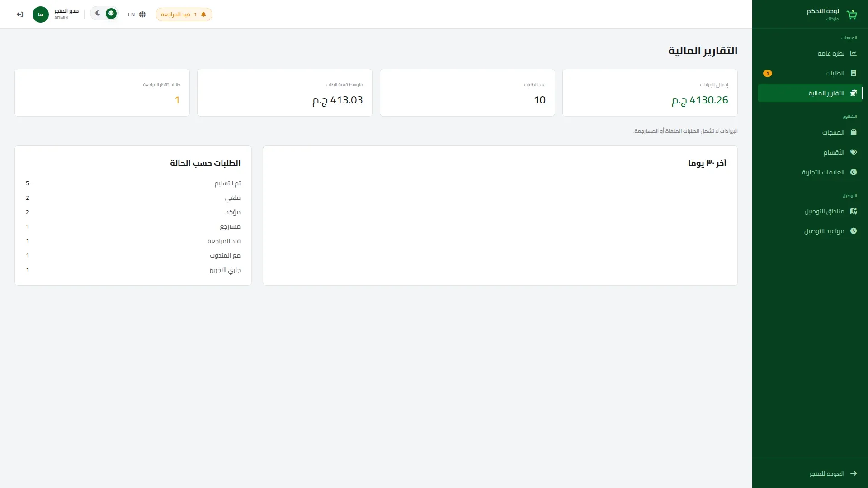Select light mode sun toggle

pyautogui.click(x=111, y=14)
